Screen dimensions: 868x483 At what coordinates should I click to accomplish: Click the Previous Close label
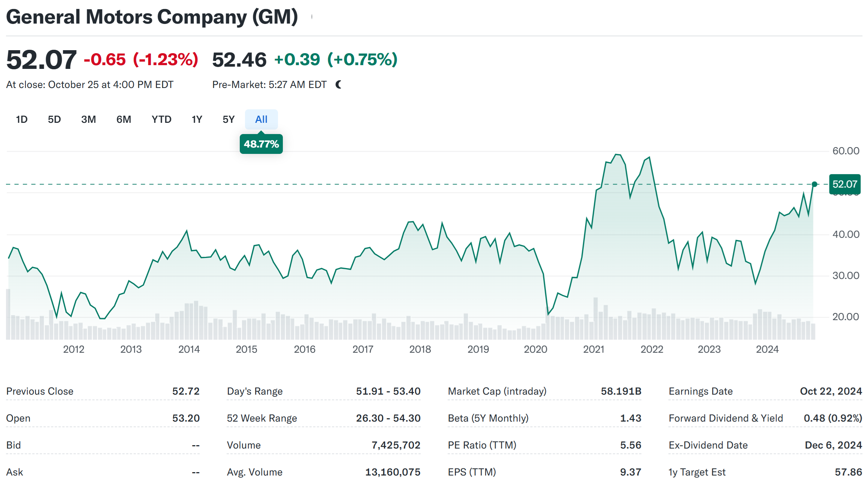click(x=40, y=391)
